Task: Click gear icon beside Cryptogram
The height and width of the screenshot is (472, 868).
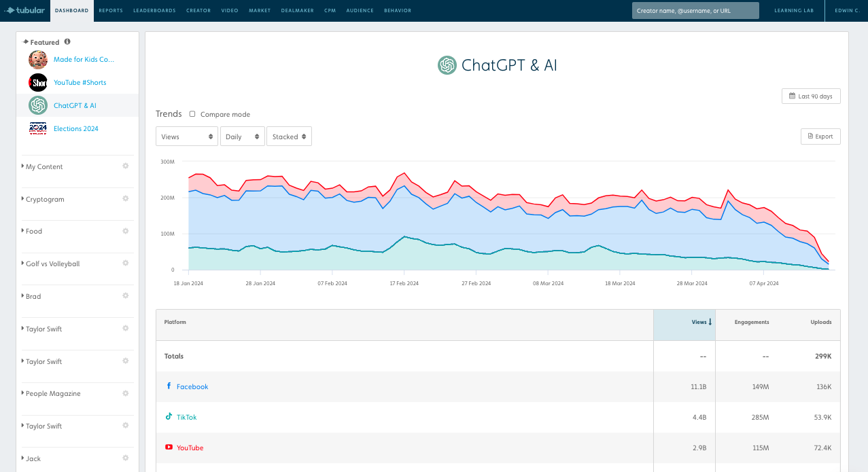Action: (x=125, y=199)
